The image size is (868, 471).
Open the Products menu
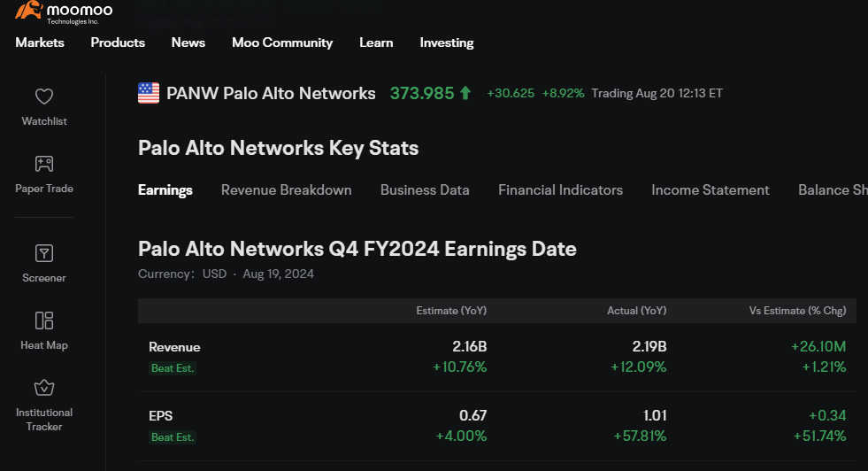[x=118, y=42]
